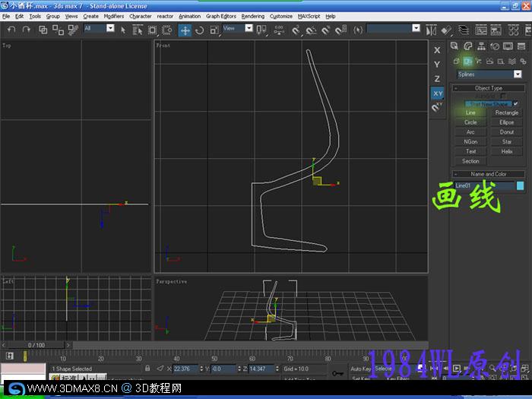Image resolution: width=532 pixels, height=399 pixels.
Task: Select the Select and Rotate tool
Action: 199,30
